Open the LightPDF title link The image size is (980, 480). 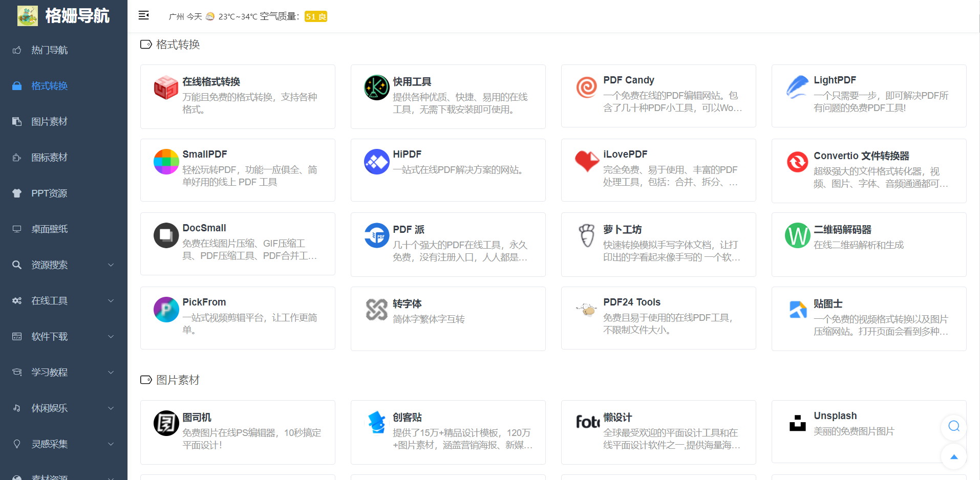[835, 80]
